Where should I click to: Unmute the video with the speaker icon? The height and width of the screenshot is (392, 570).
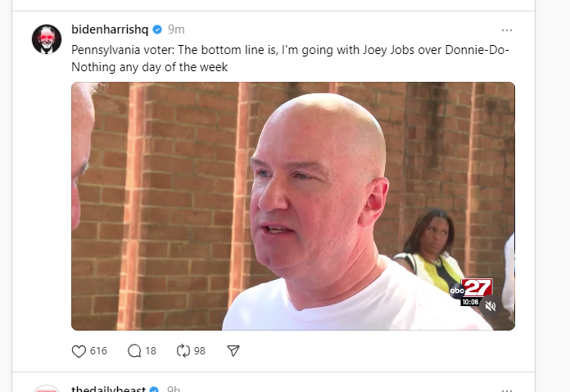pyautogui.click(x=491, y=306)
